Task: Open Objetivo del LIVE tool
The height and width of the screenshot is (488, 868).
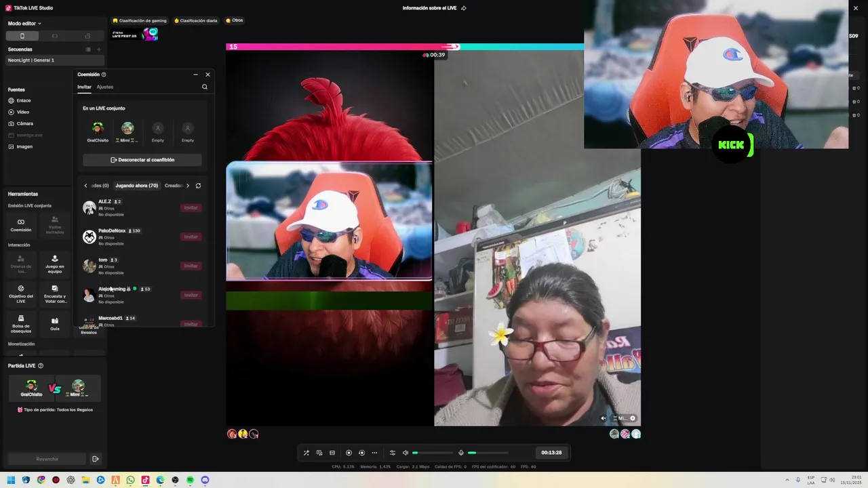Action: pos(21,293)
